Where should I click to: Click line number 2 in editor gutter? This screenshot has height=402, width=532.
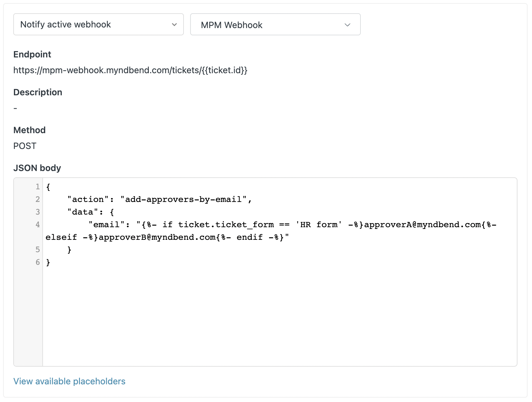point(38,199)
